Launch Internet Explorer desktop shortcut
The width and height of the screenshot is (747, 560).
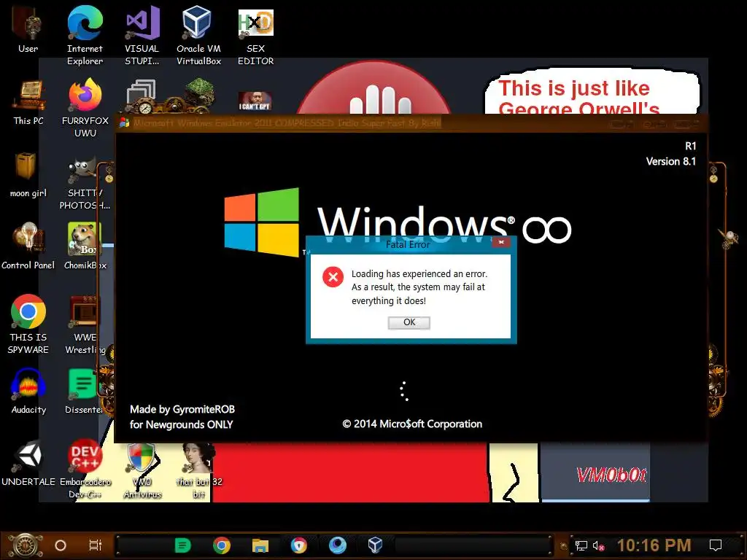tap(85, 34)
